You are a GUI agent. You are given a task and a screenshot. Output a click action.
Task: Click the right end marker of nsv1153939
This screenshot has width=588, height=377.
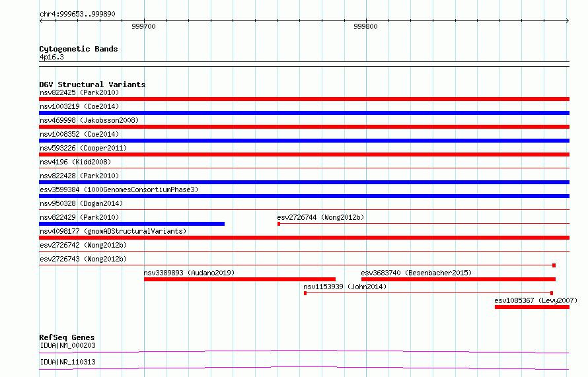552,293
